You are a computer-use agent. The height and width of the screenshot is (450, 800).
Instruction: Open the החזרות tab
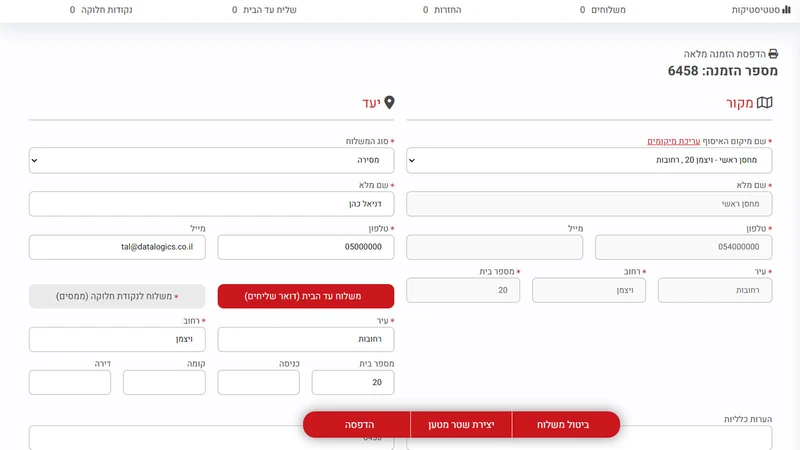coord(442,10)
